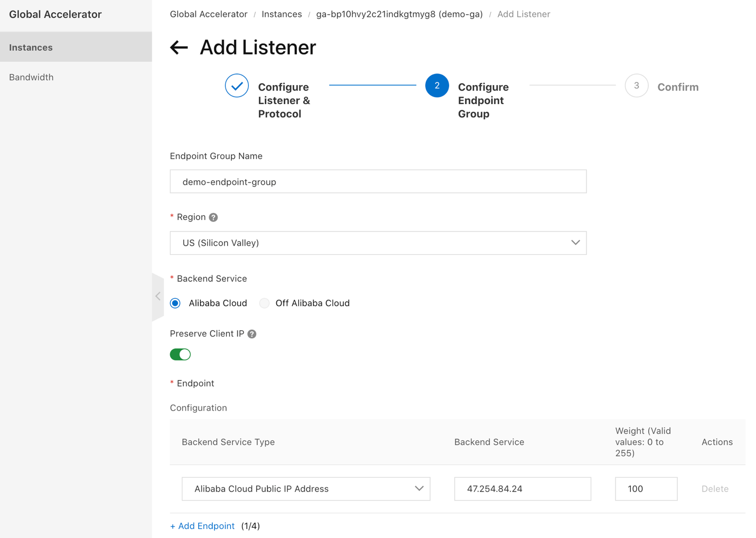Select the Off Alibaba Cloud radio button
This screenshot has width=756, height=538.
tap(265, 303)
